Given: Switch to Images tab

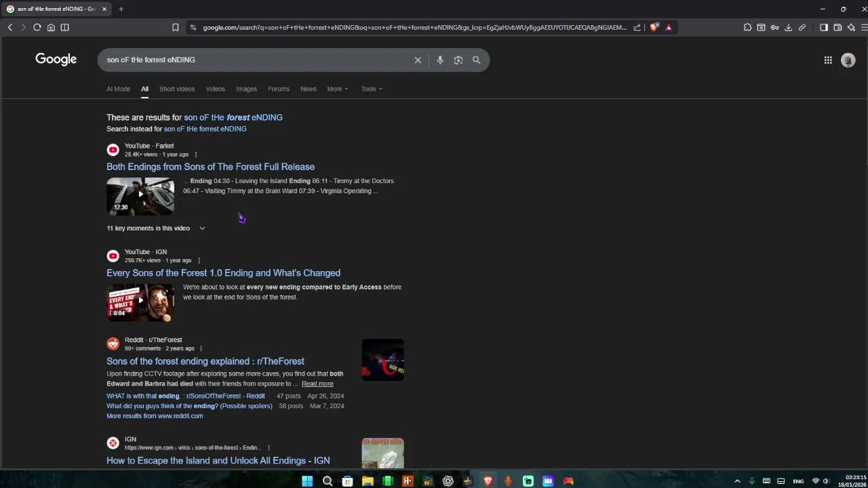Looking at the screenshot, I should (246, 89).
